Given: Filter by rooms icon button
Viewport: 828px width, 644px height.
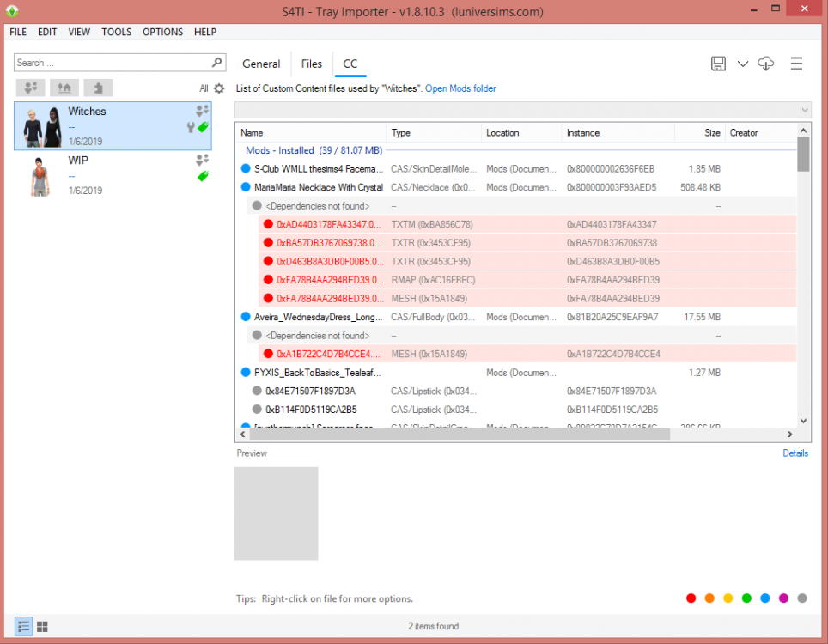Looking at the screenshot, I should tap(98, 88).
